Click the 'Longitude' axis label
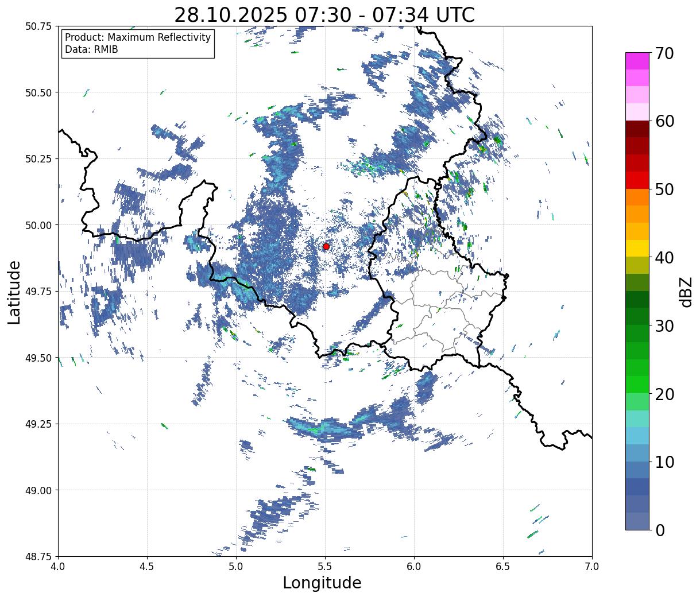 pyautogui.click(x=322, y=583)
